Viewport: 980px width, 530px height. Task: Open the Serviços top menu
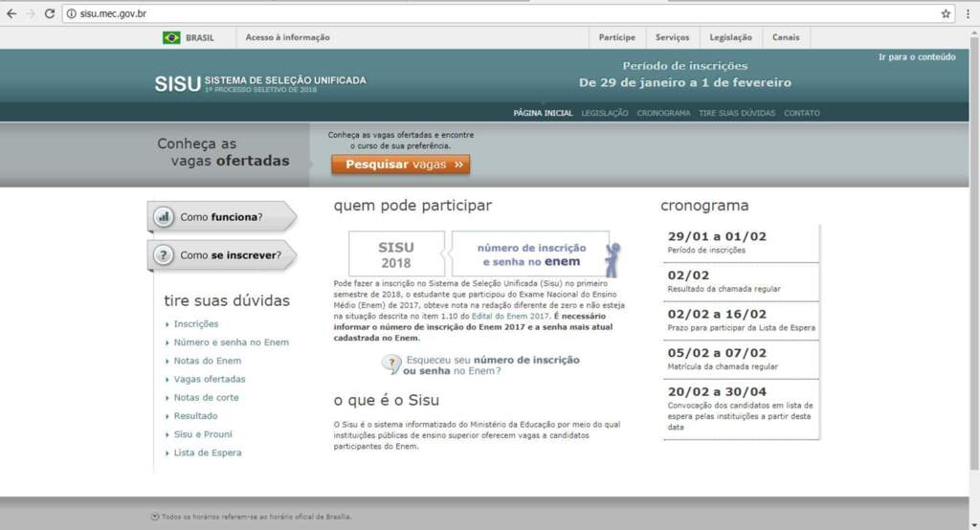tap(673, 37)
